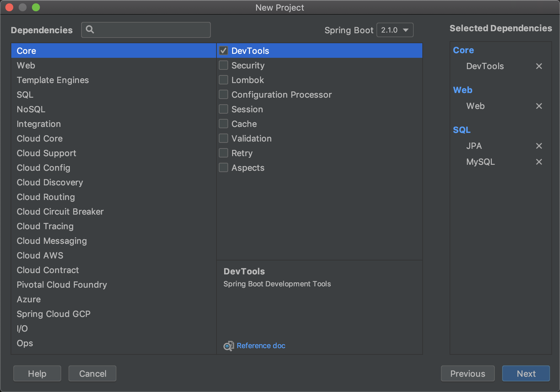This screenshot has width=560, height=392.
Task: Select the SQL category in list
Action: tap(114, 95)
